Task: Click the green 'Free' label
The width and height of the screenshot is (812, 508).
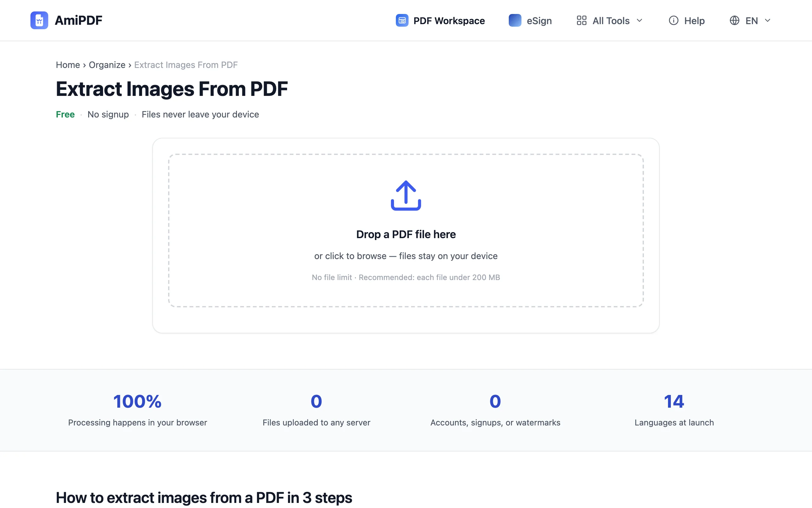Action: tap(65, 115)
